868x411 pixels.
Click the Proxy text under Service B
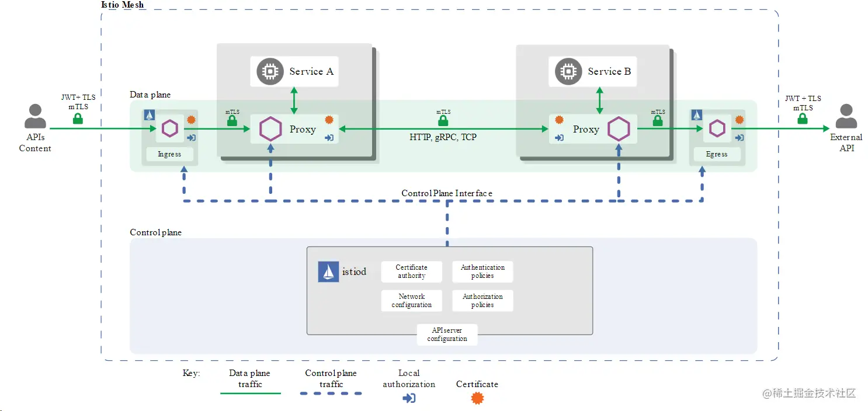[x=586, y=129]
